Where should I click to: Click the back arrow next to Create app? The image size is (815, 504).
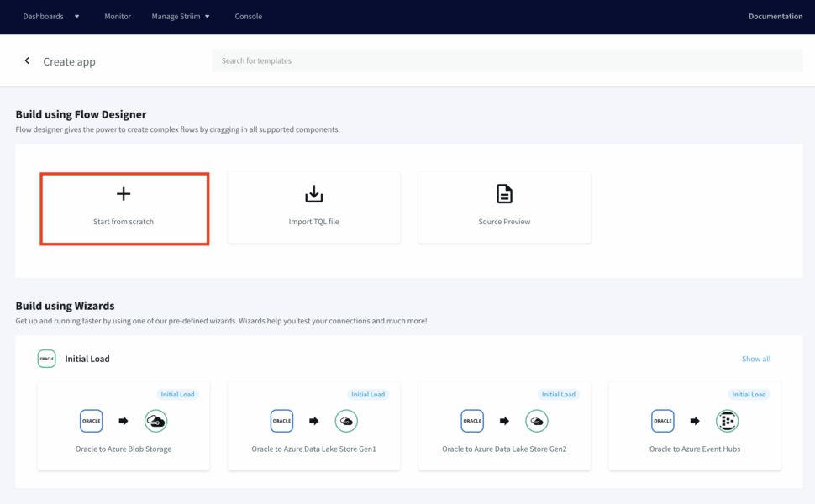pos(26,60)
